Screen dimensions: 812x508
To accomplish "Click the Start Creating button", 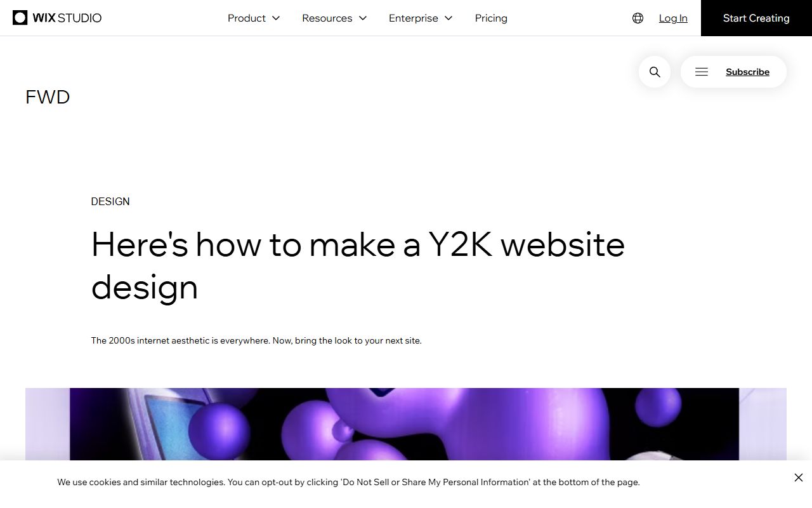I will (x=756, y=18).
